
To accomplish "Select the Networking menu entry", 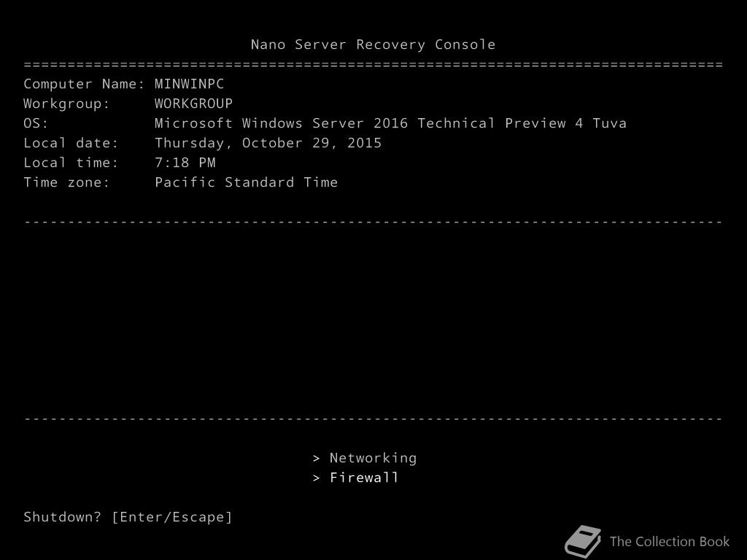I will (x=373, y=458).
